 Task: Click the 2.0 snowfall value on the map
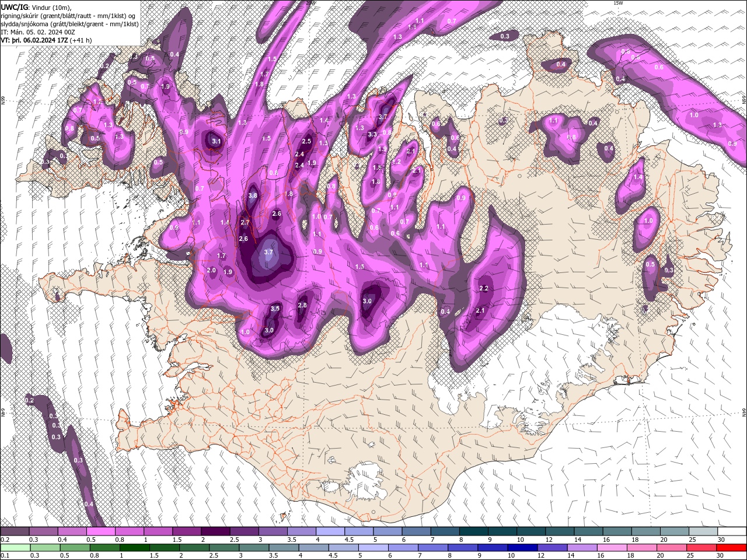(211, 271)
